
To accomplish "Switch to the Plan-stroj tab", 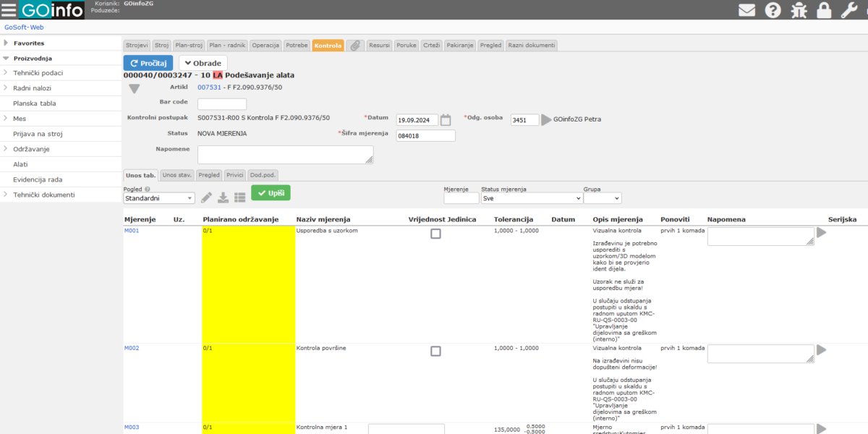I will click(190, 45).
